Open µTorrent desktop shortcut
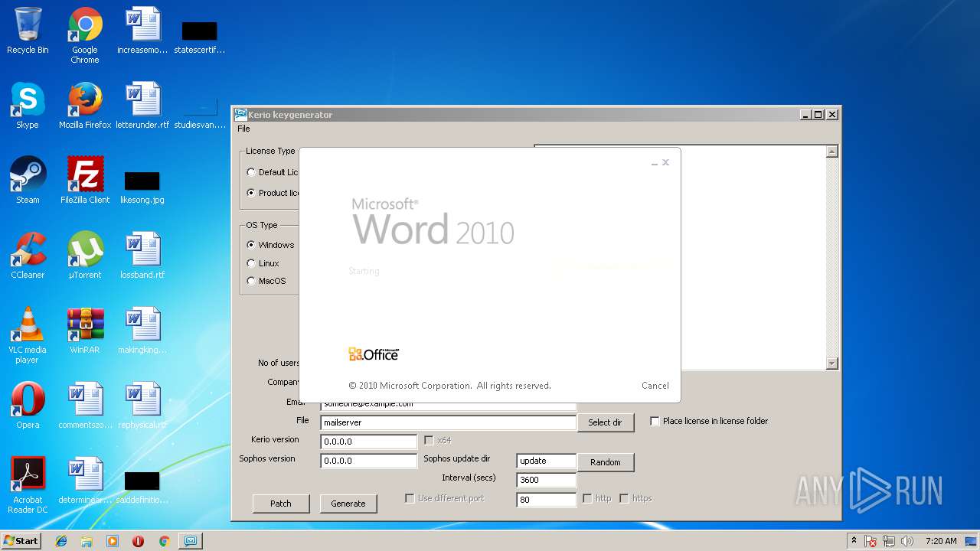Viewport: 980px width, 551px height. click(x=85, y=256)
